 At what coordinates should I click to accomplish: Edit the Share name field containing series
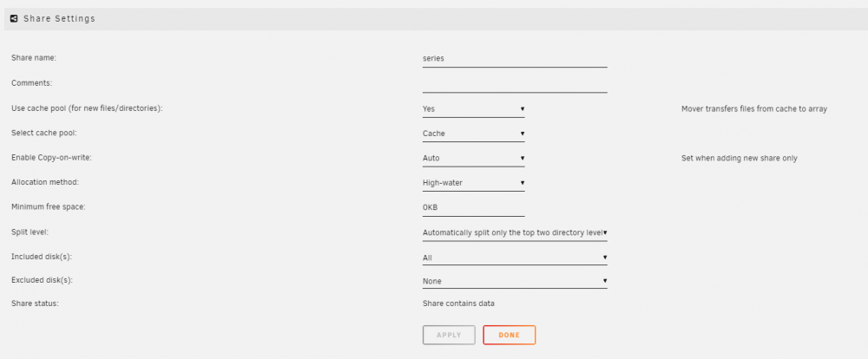point(515,58)
